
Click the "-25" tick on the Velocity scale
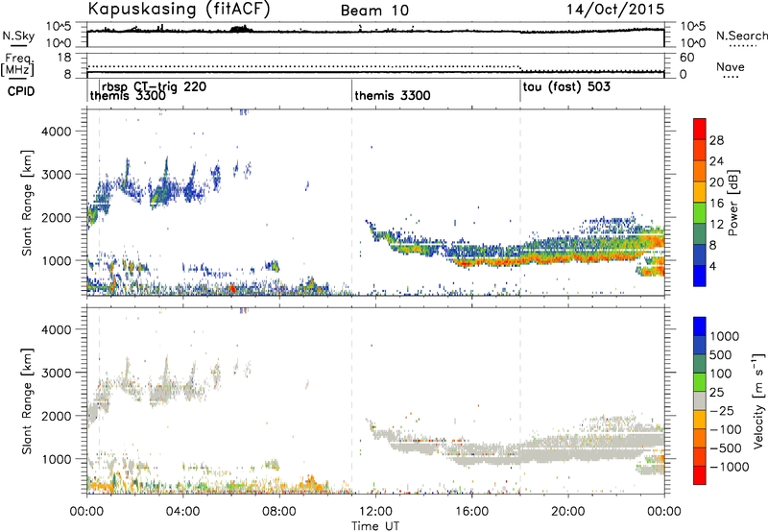click(722, 410)
